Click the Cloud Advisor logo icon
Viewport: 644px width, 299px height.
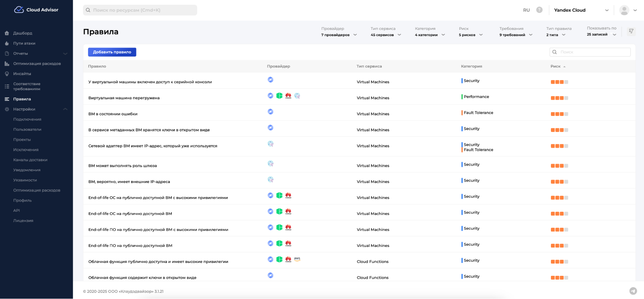pyautogui.click(x=19, y=10)
